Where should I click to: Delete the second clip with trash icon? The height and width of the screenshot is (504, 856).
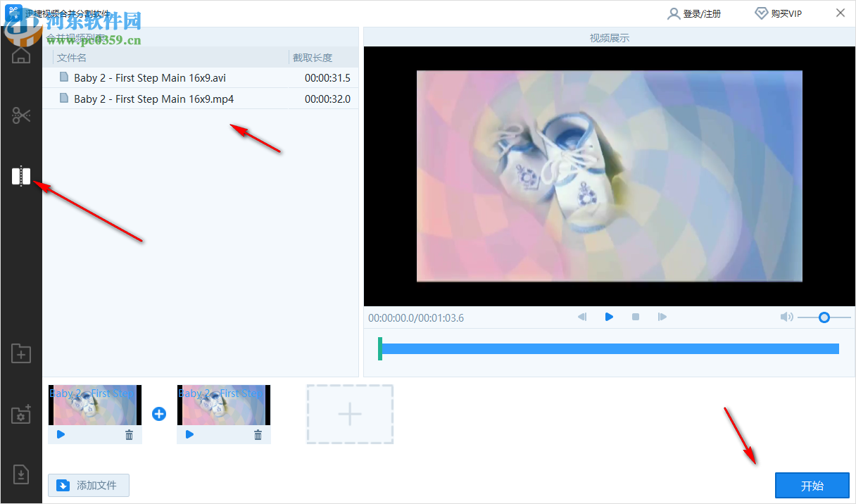258,435
